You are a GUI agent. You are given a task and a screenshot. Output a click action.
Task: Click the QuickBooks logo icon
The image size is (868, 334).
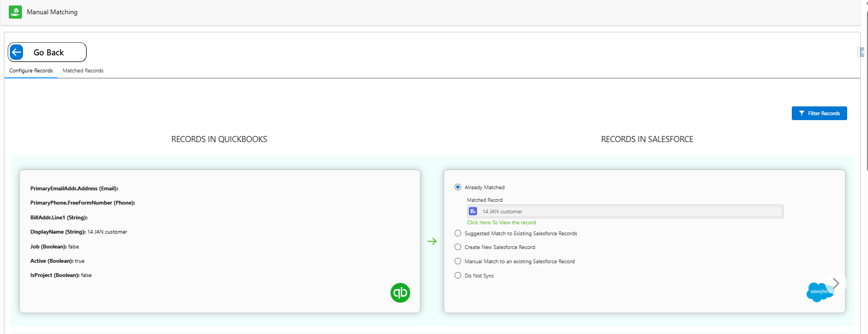[400, 292]
